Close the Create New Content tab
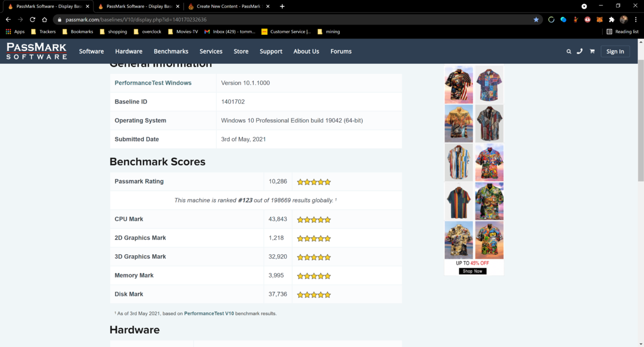 (x=268, y=6)
